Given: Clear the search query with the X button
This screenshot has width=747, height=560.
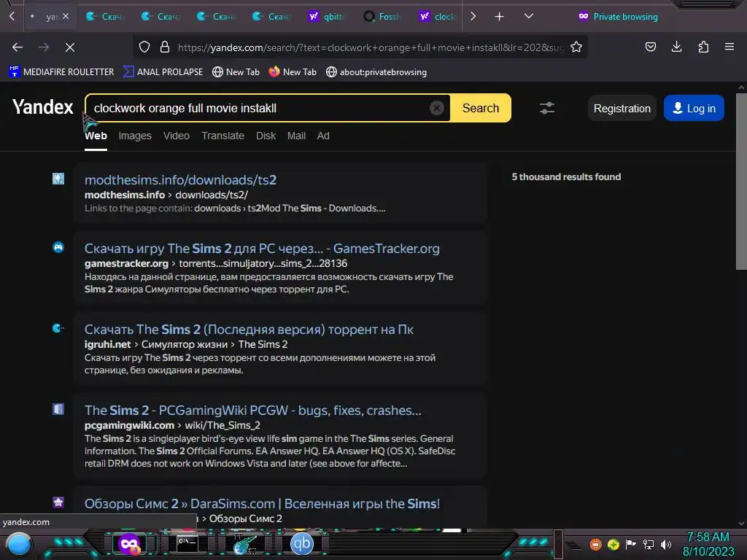Looking at the screenshot, I should coord(437,108).
